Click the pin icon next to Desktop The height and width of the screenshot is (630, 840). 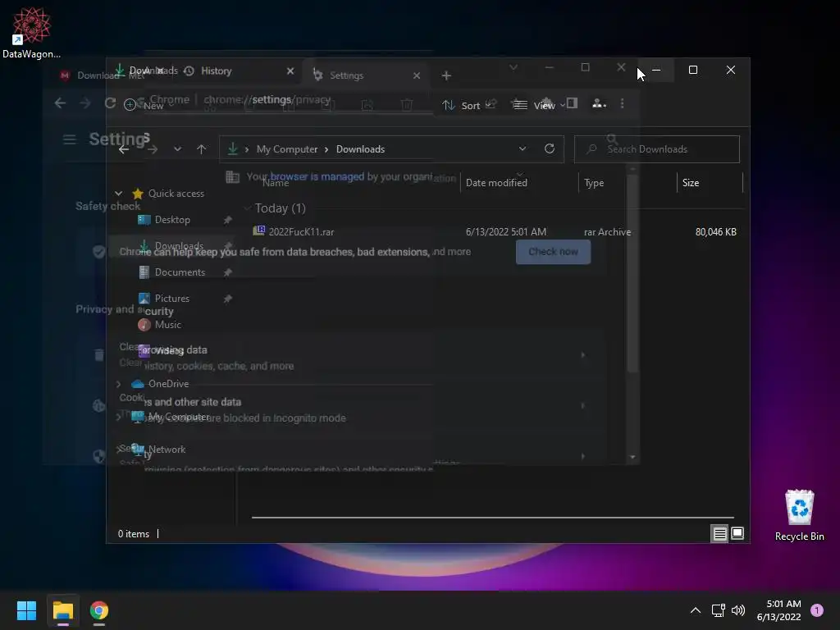click(x=228, y=220)
